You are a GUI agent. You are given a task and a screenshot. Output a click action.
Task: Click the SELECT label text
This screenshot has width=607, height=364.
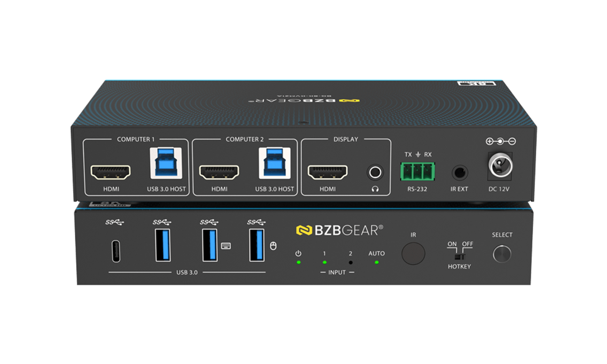(x=502, y=235)
